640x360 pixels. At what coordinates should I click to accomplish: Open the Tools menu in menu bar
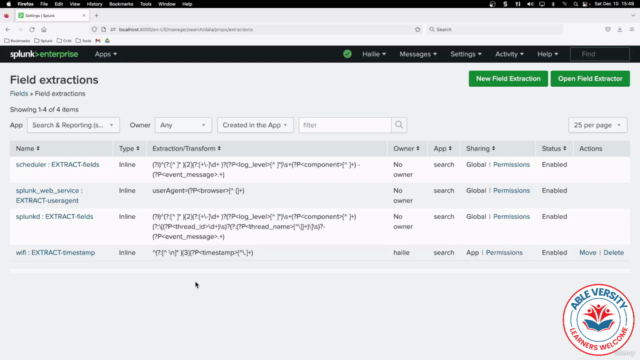(x=146, y=4)
